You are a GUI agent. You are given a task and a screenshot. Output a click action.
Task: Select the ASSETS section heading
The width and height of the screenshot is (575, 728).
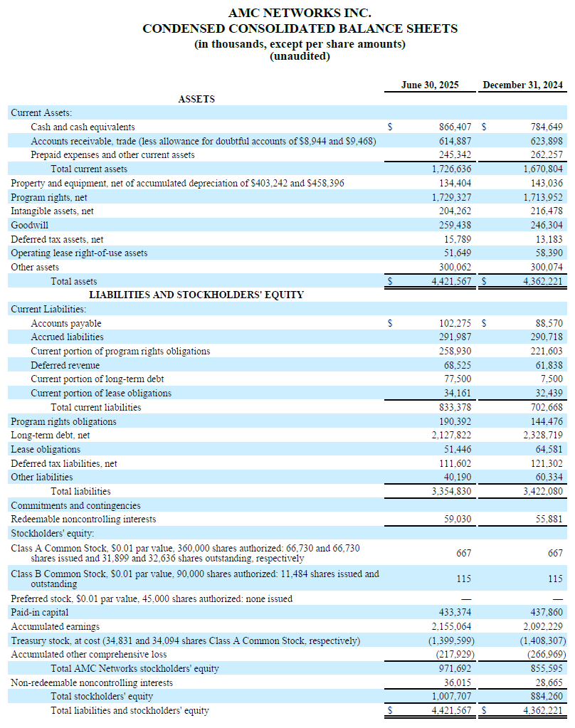(x=196, y=99)
